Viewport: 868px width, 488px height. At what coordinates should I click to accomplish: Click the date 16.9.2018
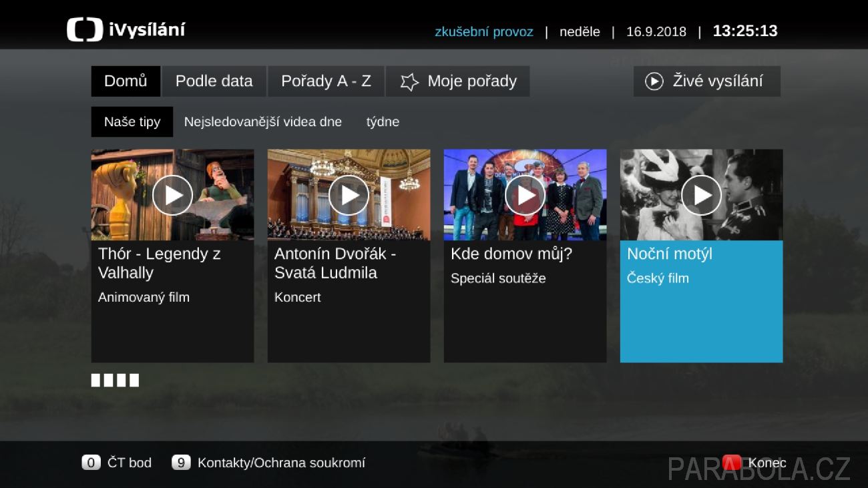click(656, 31)
